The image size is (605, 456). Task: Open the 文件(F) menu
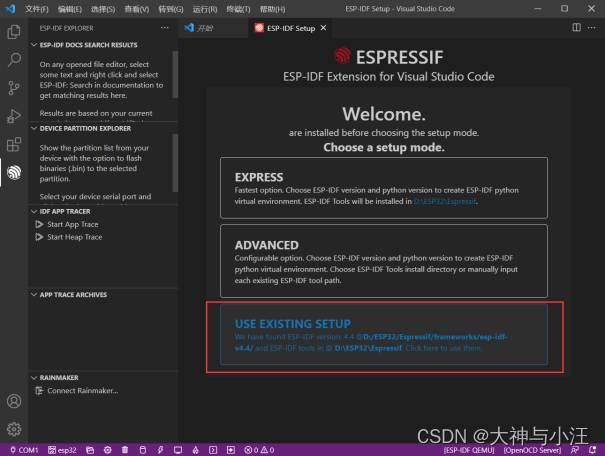coord(37,8)
